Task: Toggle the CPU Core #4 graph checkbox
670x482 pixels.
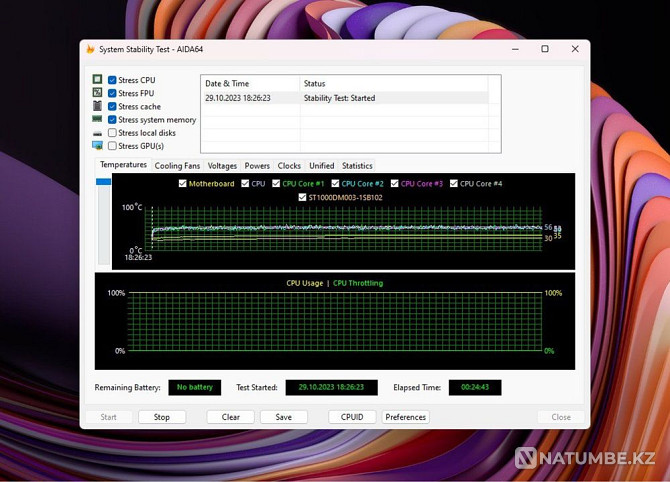Action: point(454,183)
